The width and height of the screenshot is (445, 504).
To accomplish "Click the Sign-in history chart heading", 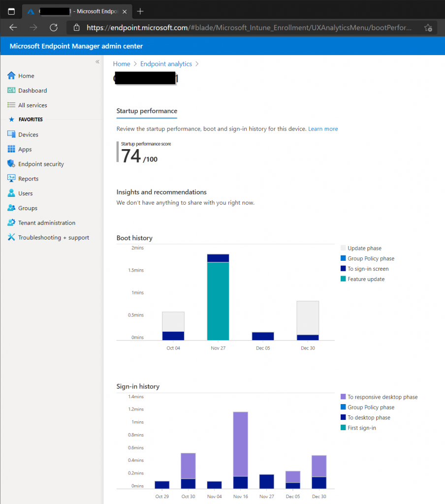I will [138, 387].
